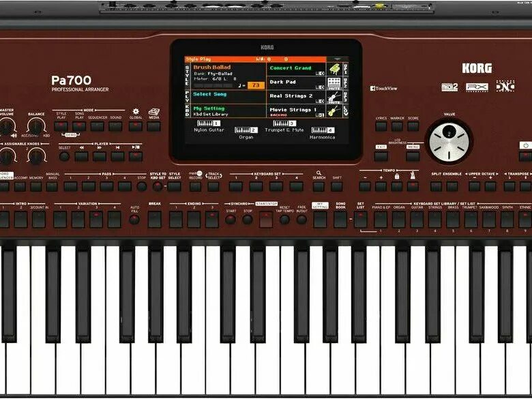Push the upper octave plus button
Image resolution: width=532 pixels, height=399 pixels.
490,187
